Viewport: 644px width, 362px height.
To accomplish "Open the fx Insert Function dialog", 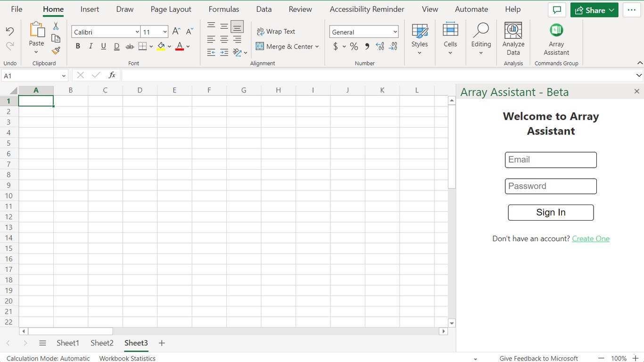I will [112, 75].
